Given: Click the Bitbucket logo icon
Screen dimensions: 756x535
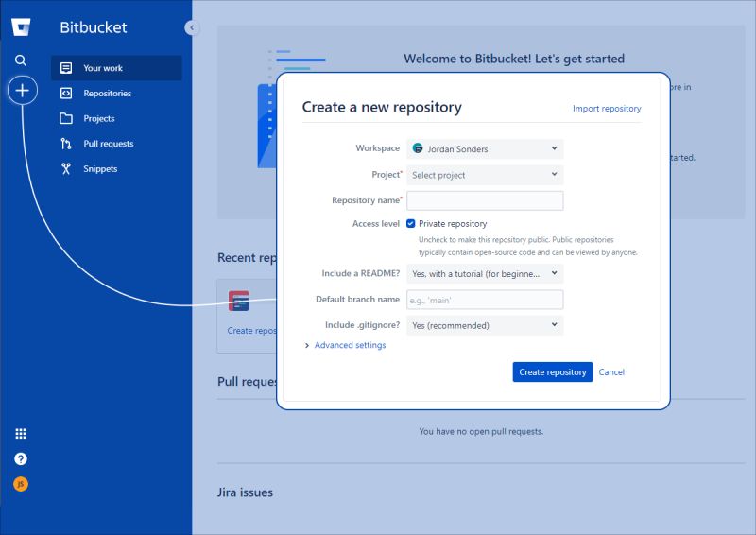Looking at the screenshot, I should coord(21,27).
